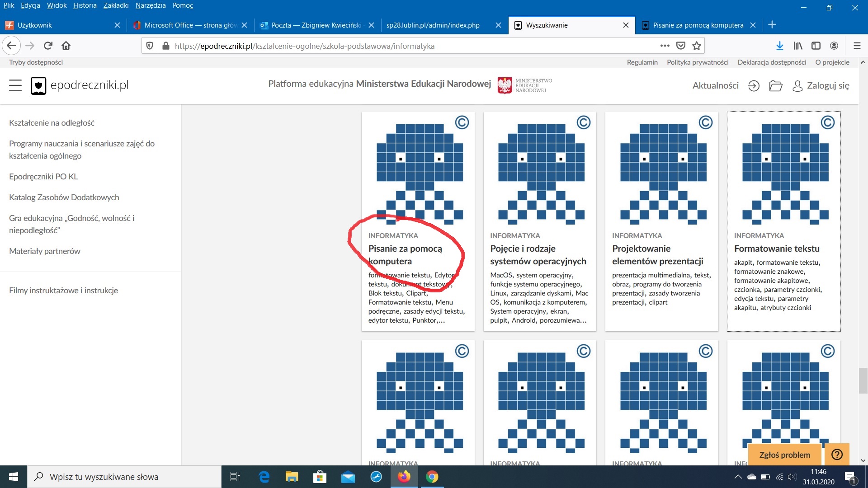Open Deklaracja dostępności link
This screenshot has height=488, width=868.
coord(772,62)
